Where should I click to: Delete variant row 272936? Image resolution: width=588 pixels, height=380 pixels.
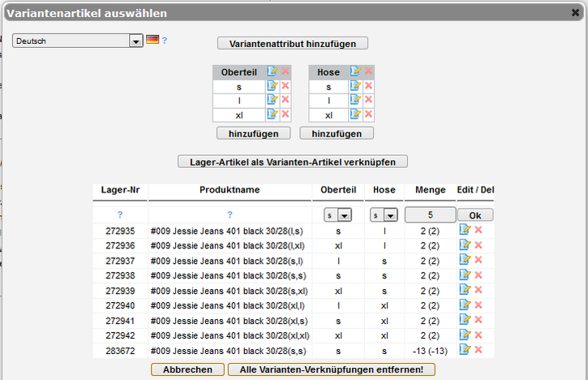click(x=479, y=245)
